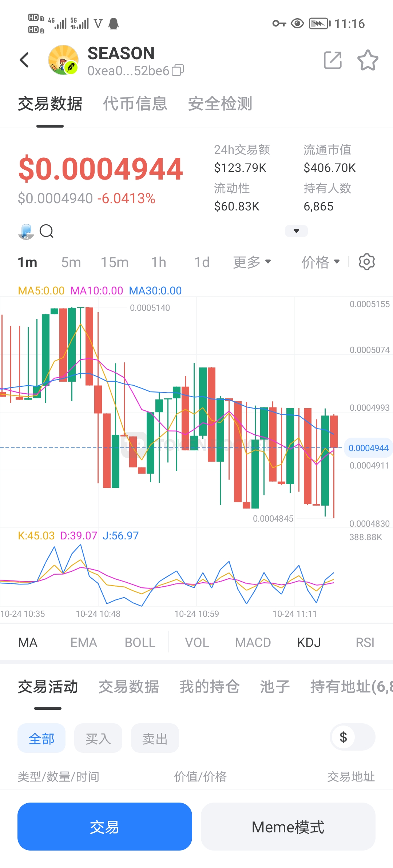Image resolution: width=393 pixels, height=868 pixels.
Task: Show the MACD sub-indicator
Action: 253,643
